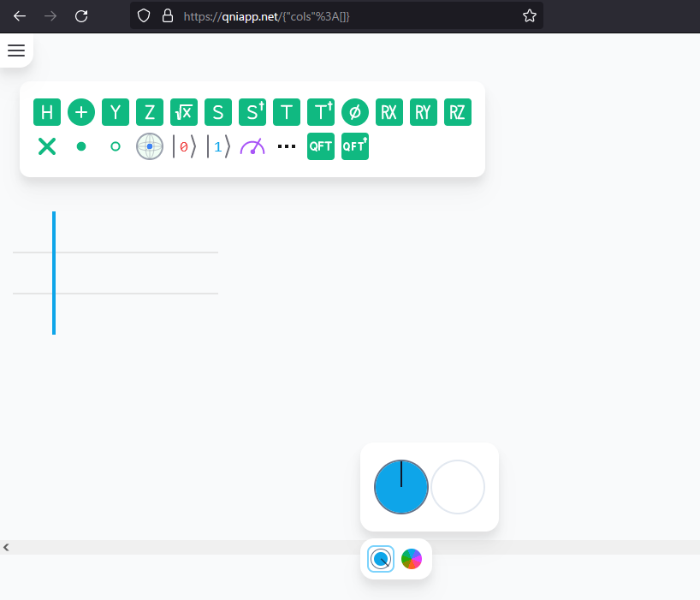
Task: Select the QFT gate
Action: [x=321, y=146]
